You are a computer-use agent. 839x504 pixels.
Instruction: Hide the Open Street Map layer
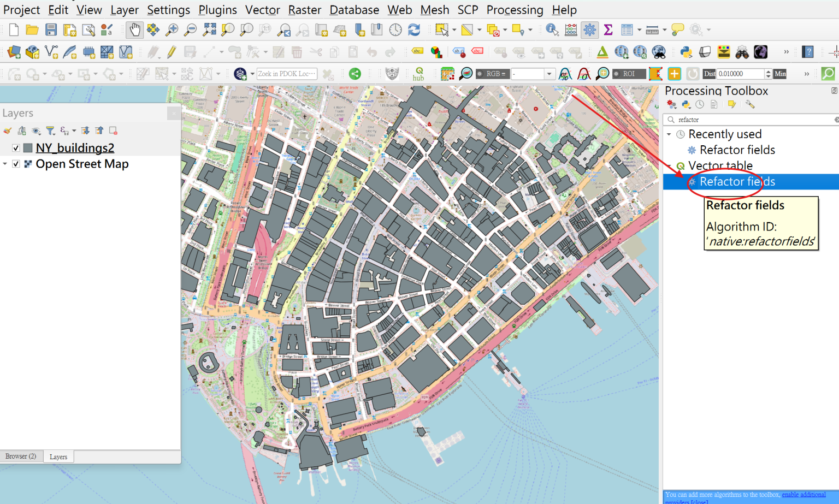coord(16,164)
